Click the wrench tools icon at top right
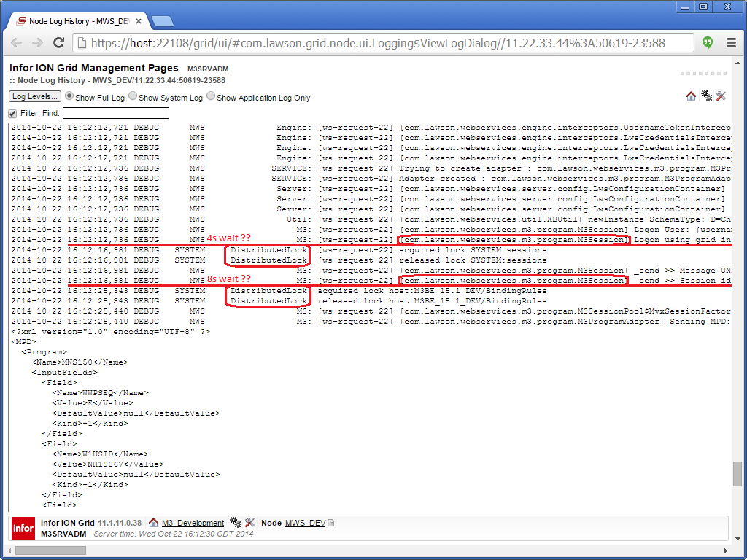 coord(721,96)
